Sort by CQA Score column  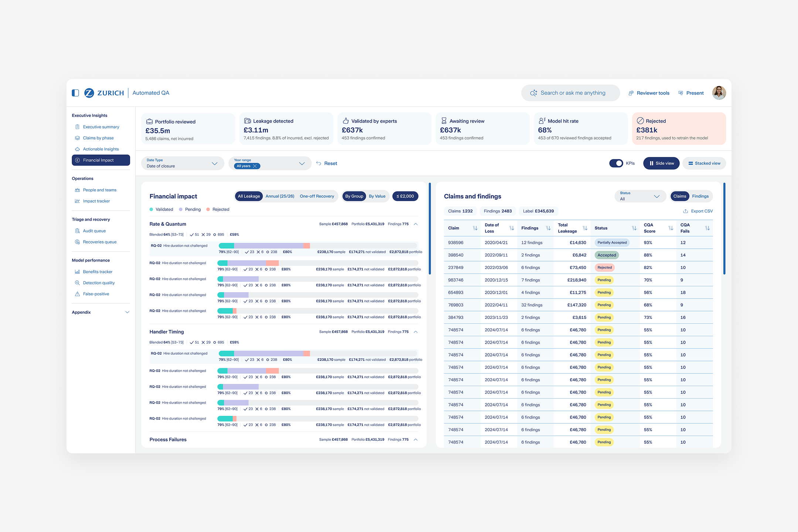671,228
